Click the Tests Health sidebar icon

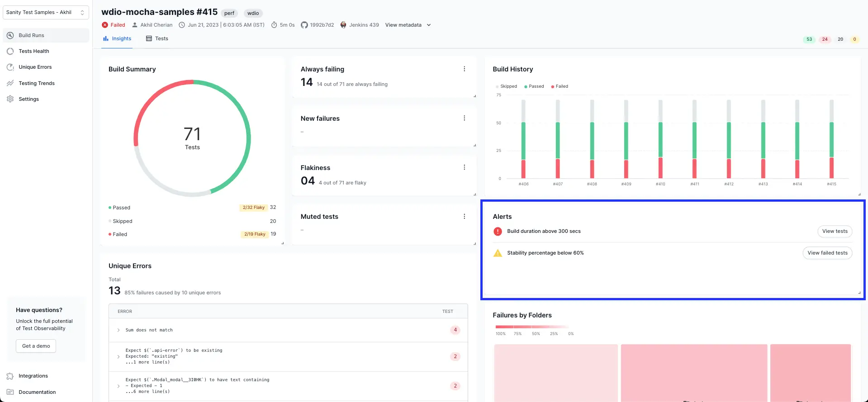pyautogui.click(x=10, y=51)
